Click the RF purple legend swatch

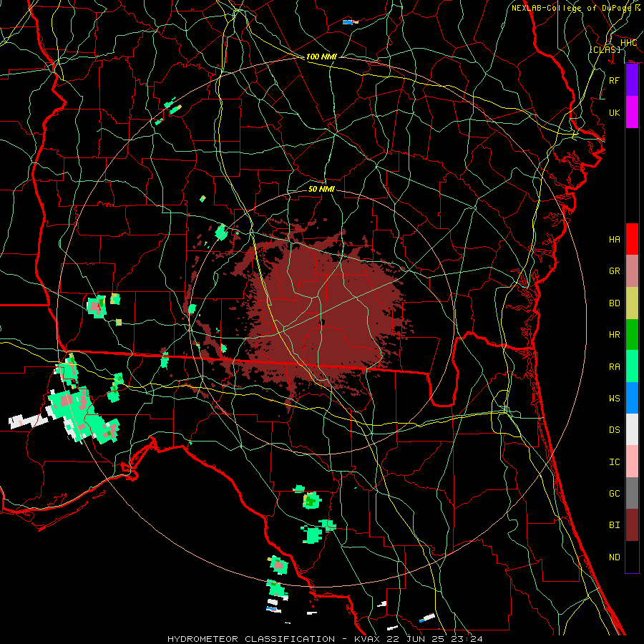point(632,80)
